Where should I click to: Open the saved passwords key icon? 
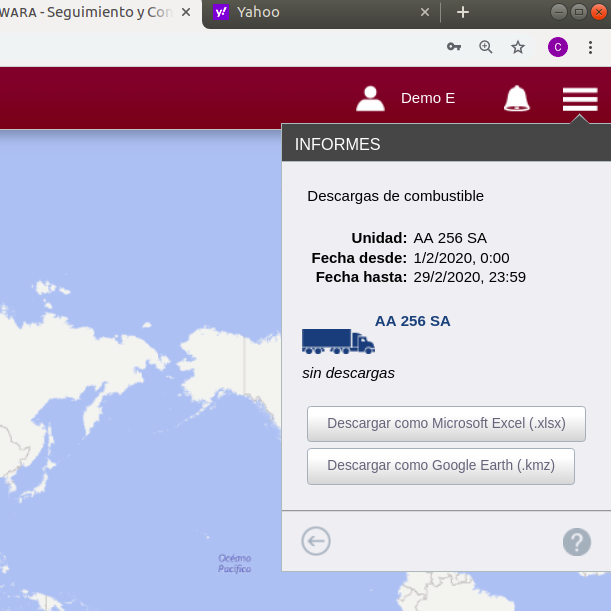(x=453, y=47)
